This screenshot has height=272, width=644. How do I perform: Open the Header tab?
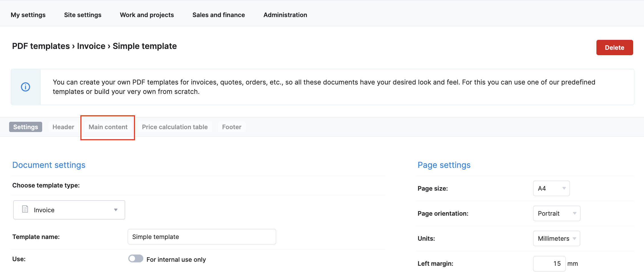[63, 127]
